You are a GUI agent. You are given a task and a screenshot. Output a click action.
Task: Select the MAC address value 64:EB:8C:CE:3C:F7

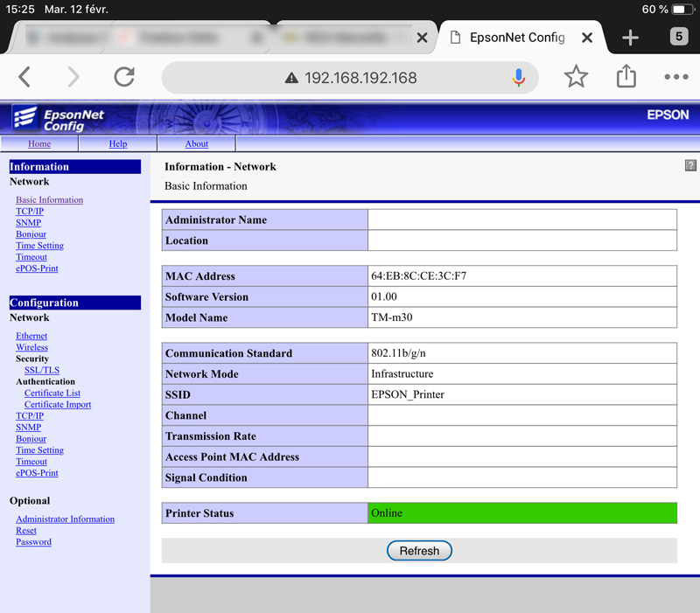(x=418, y=276)
